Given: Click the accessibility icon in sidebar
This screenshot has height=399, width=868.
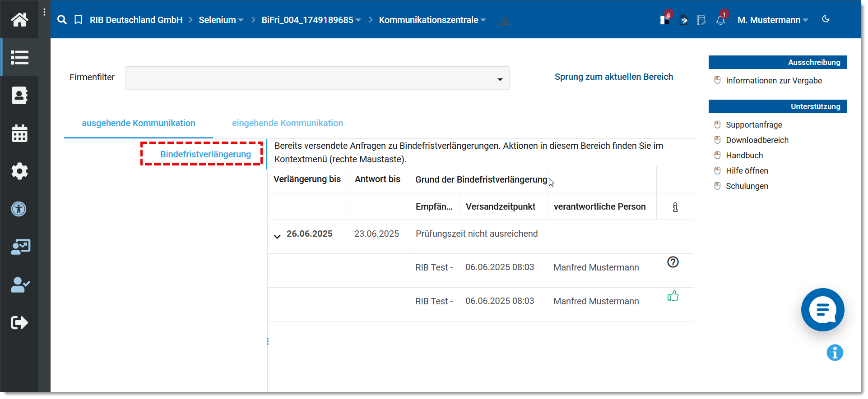Looking at the screenshot, I should pyautogui.click(x=19, y=209).
